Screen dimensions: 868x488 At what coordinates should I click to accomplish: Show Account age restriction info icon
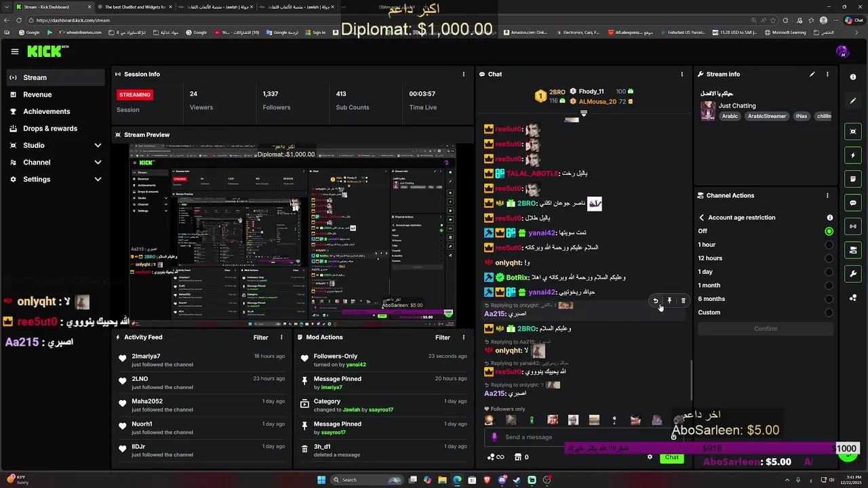pos(829,218)
